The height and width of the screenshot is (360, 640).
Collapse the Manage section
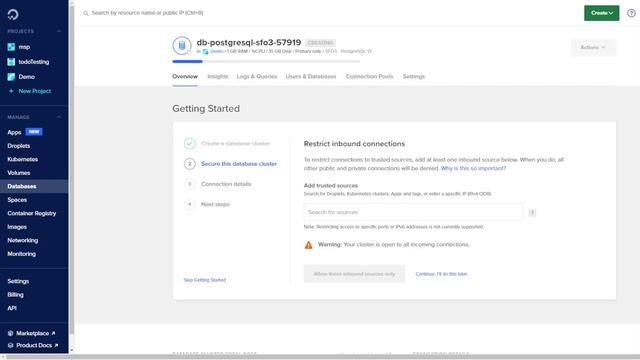click(x=59, y=117)
